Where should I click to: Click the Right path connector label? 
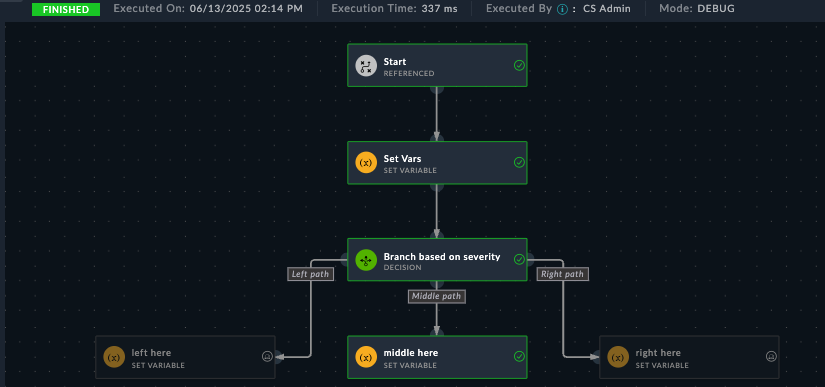point(562,274)
